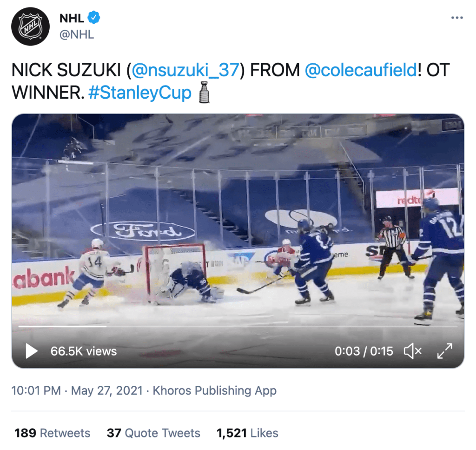View the 189 Retweets list

click(x=53, y=433)
